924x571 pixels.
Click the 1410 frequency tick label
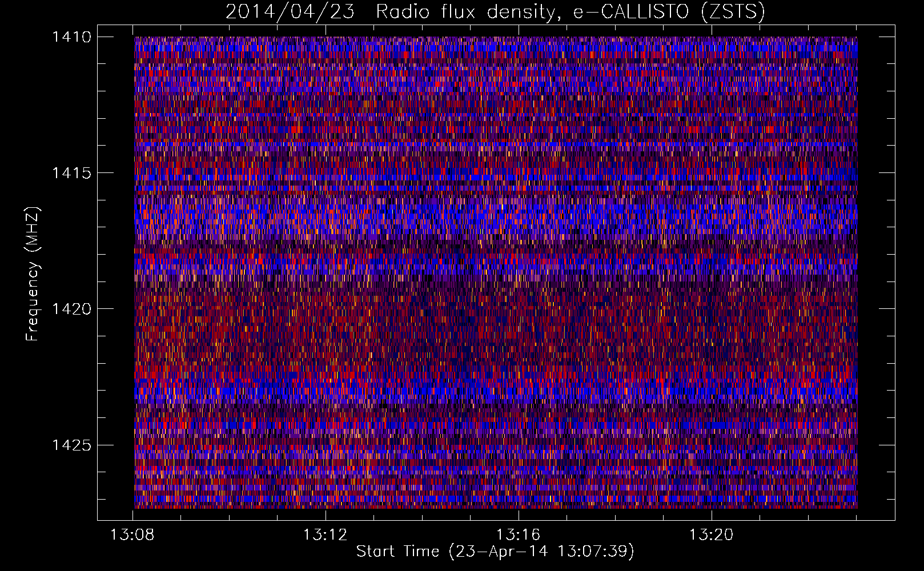coord(71,37)
